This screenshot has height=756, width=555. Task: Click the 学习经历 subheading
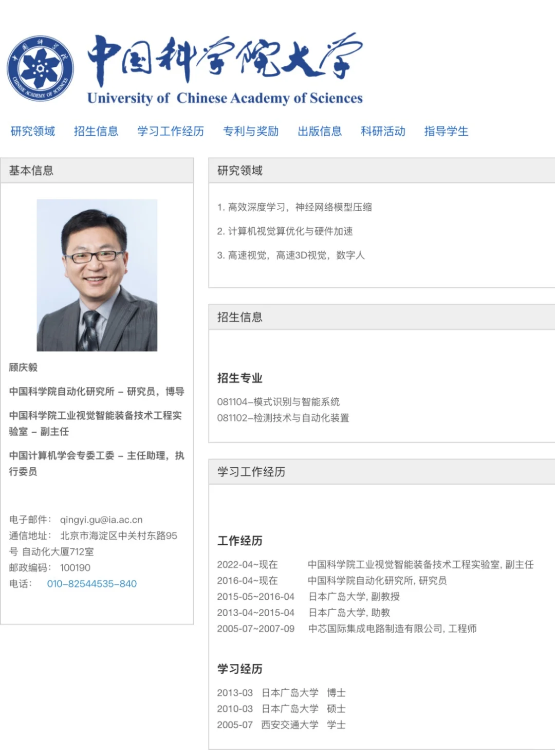click(x=240, y=669)
